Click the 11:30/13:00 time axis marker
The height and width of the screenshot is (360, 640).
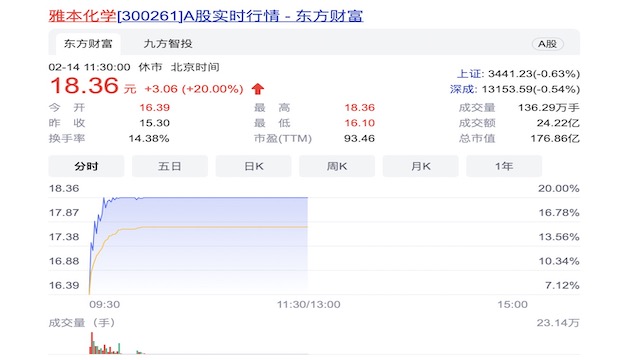coord(309,304)
